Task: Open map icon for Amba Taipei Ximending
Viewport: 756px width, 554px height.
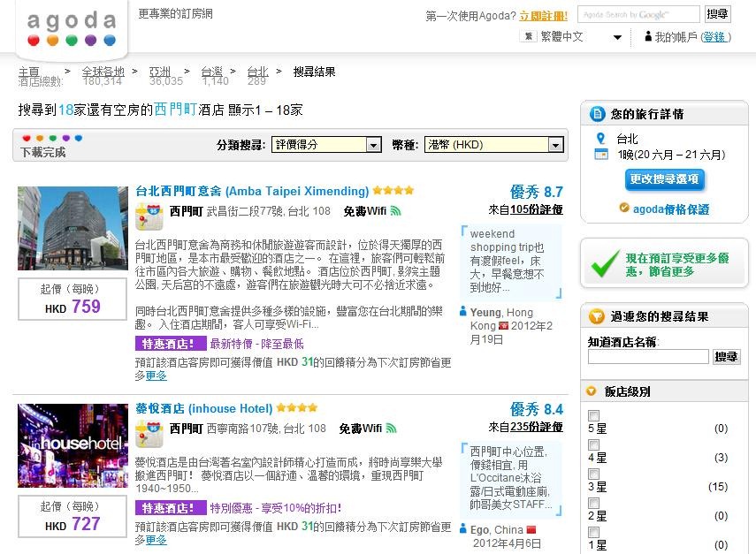Action: tap(149, 216)
